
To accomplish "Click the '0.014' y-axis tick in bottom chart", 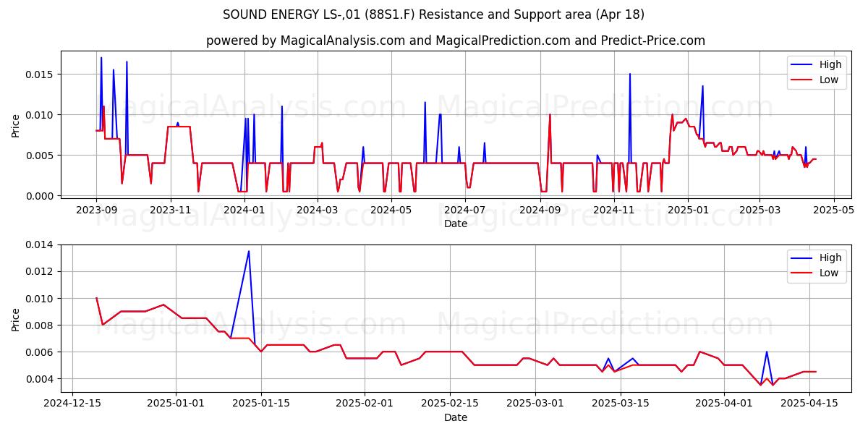I will pos(41,245).
